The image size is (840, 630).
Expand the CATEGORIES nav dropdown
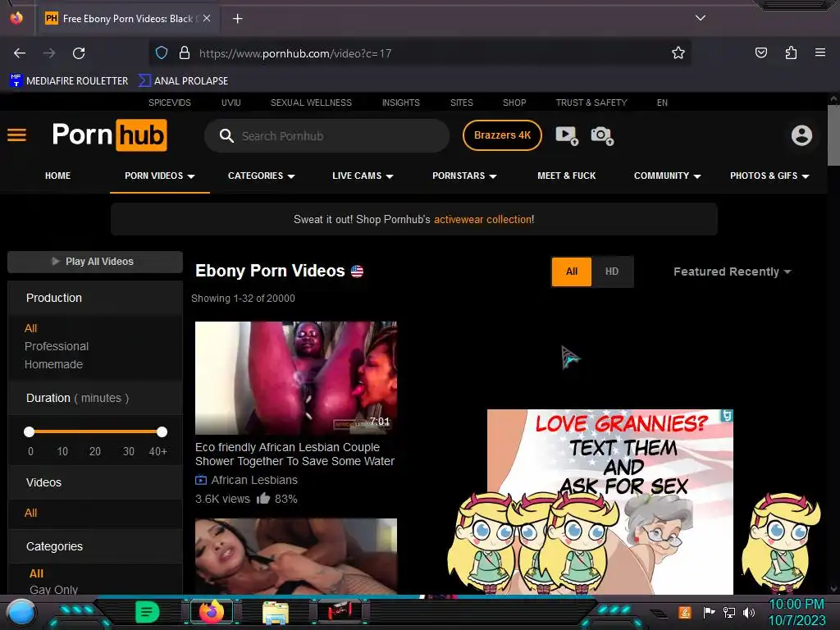[262, 176]
